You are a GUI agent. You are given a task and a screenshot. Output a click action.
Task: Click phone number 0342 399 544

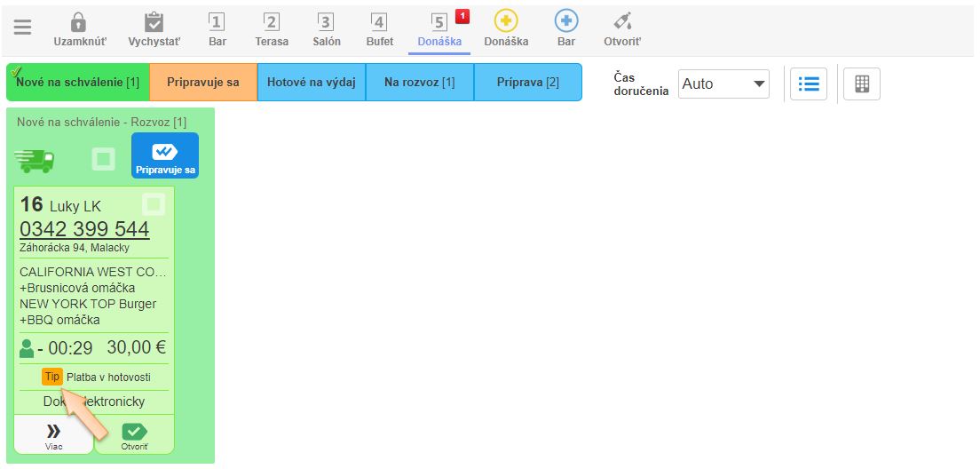coord(84,230)
